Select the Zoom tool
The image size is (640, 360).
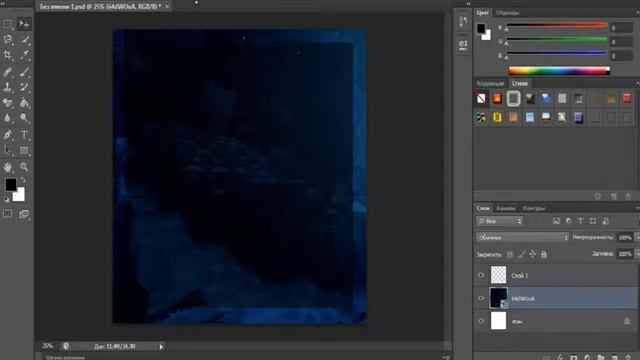coord(24,167)
